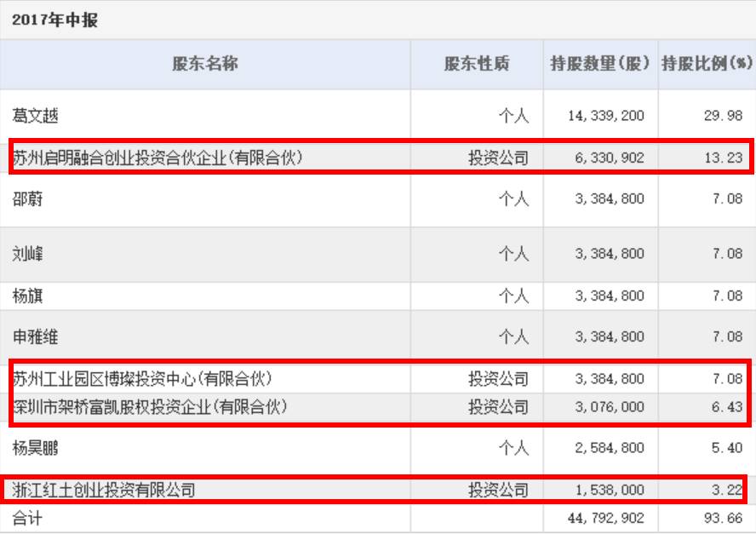Click 投资公司 in the 深圳市架桥富凯 row
The width and height of the screenshot is (756, 534).
point(499,406)
